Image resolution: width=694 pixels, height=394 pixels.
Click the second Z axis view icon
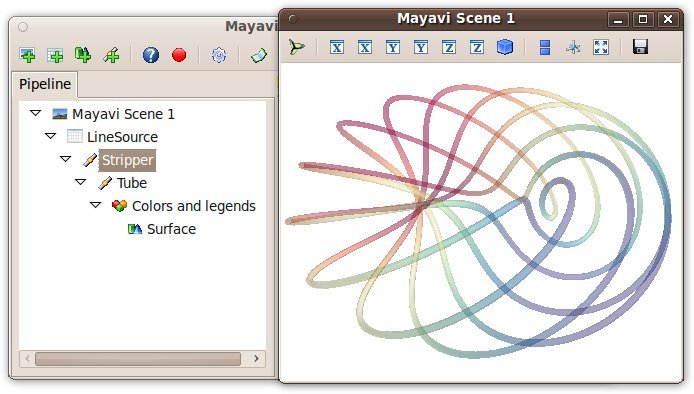[477, 47]
